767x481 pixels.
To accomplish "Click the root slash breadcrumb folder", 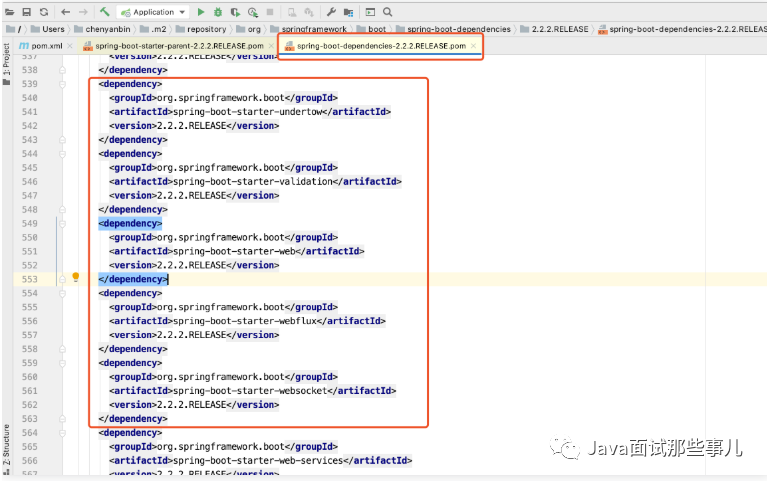I will 14,29.
